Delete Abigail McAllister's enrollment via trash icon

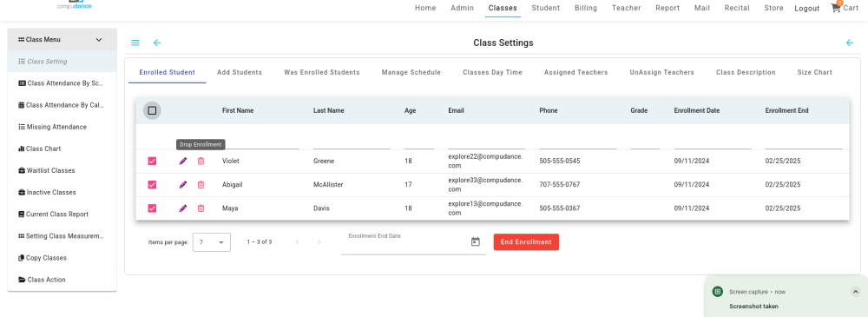point(201,184)
